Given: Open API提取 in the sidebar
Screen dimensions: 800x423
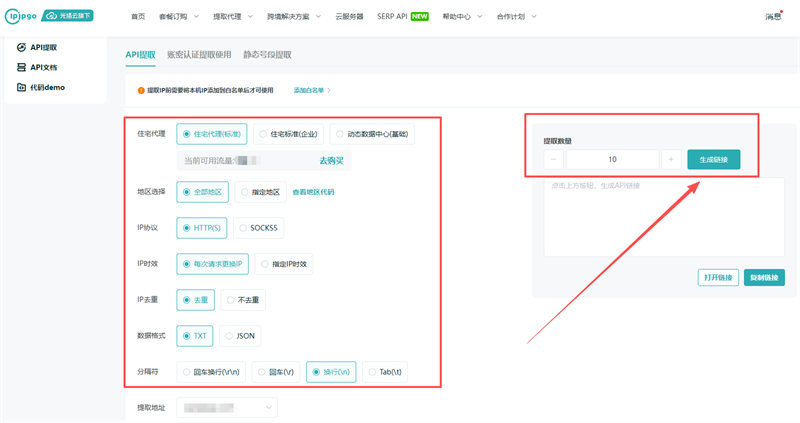Looking at the screenshot, I should point(37,47).
